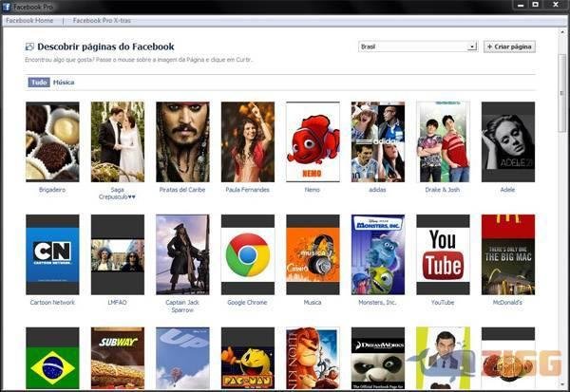
Task: Open the Nemo page thumbnail
Action: point(313,141)
